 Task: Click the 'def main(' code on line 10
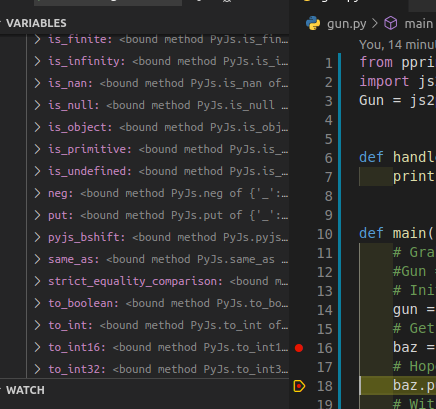[397, 233]
